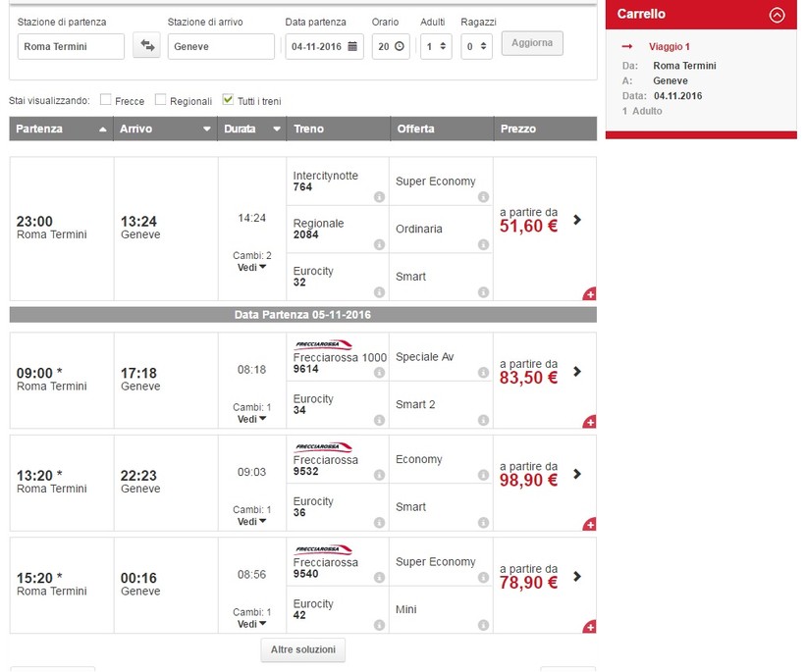Open details arrow for 98,90 € fare
The width and height of the screenshot is (805, 672).
coord(577,474)
